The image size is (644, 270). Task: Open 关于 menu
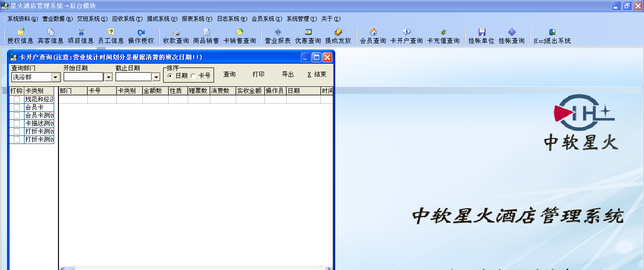coord(330,19)
